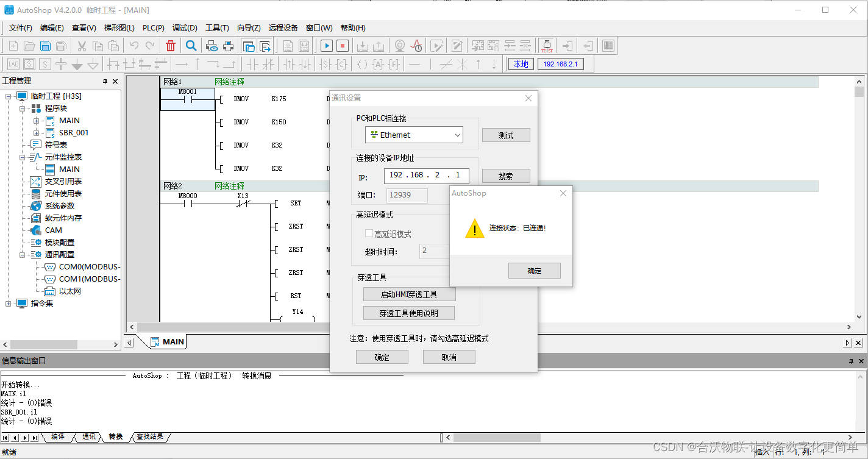Screen dimensions: 868x459
Task: Click the Print preview icon
Action: (x=212, y=46)
